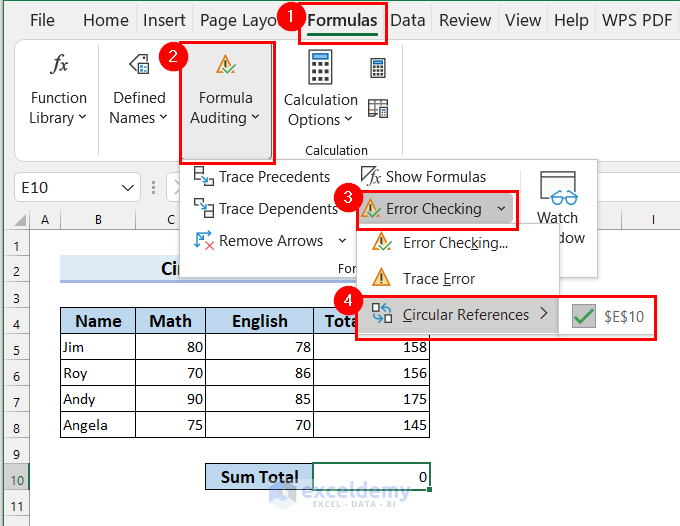Choose Trace Error from the menu
Screen dimensions: 680x526
(x=438, y=279)
